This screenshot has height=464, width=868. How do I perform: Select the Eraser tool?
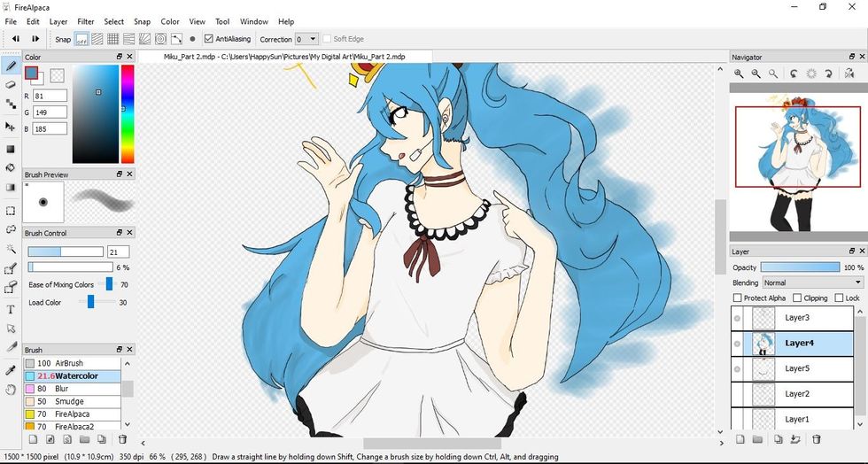(10, 85)
